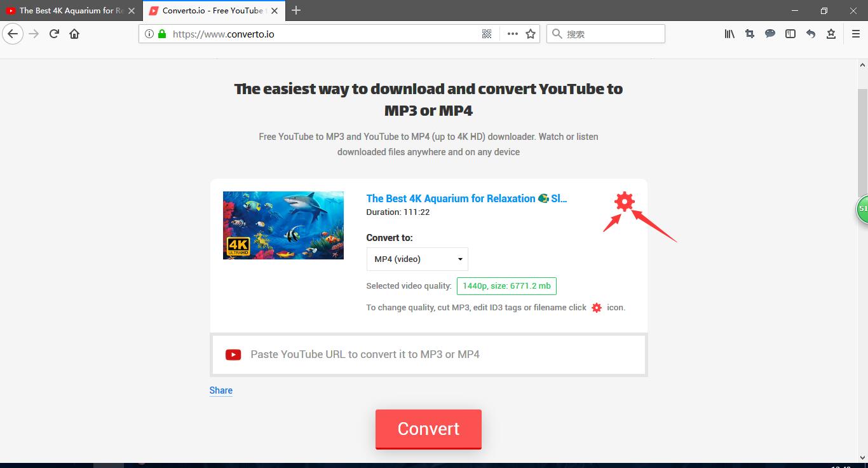Click the main heading 'The easiest way to download'
This screenshot has width=868, height=468.
click(428, 100)
